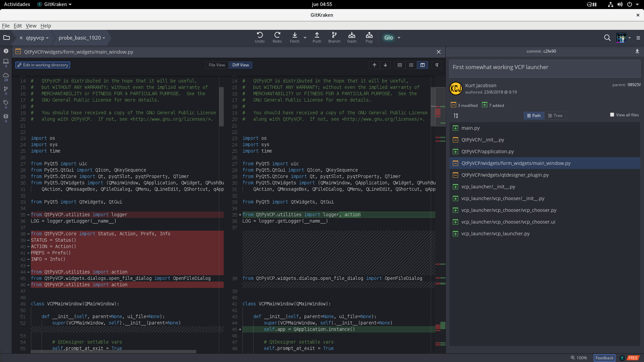Enable the View all files checkbox

[x=612, y=115]
